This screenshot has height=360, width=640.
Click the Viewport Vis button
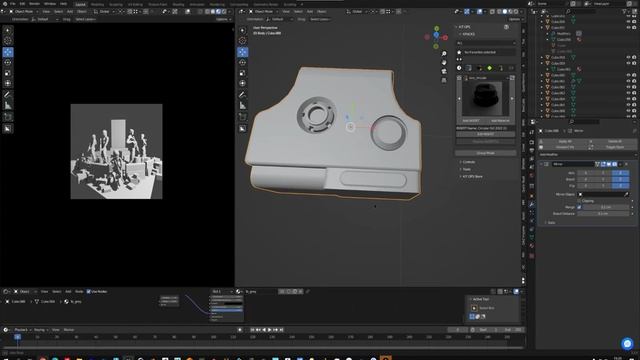click(x=564, y=147)
